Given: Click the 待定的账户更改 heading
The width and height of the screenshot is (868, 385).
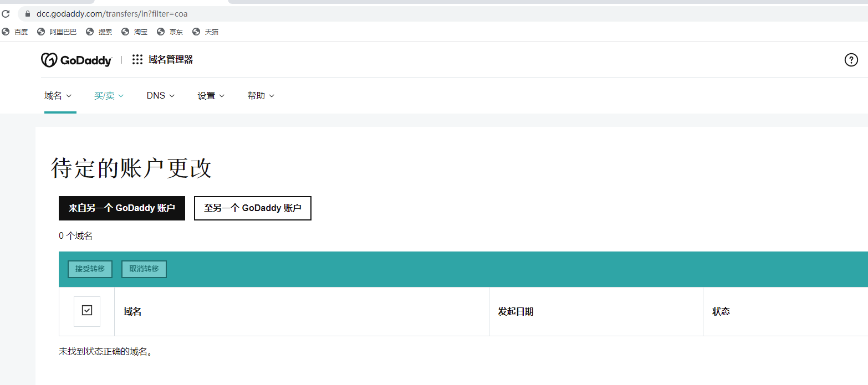Looking at the screenshot, I should pos(131,168).
